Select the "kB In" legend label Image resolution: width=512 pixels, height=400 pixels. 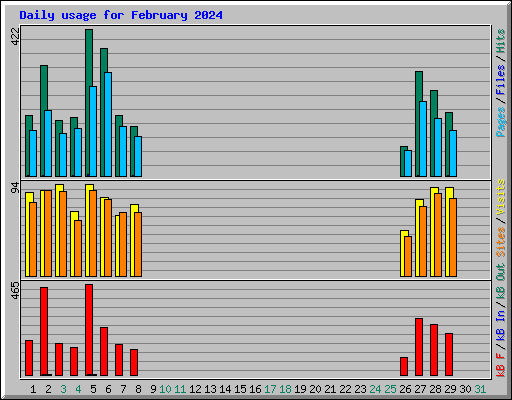(x=500, y=325)
